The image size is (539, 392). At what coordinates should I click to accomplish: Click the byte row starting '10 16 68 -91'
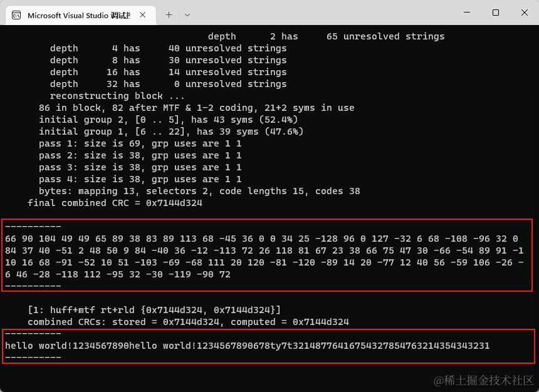pyautogui.click(x=264, y=262)
